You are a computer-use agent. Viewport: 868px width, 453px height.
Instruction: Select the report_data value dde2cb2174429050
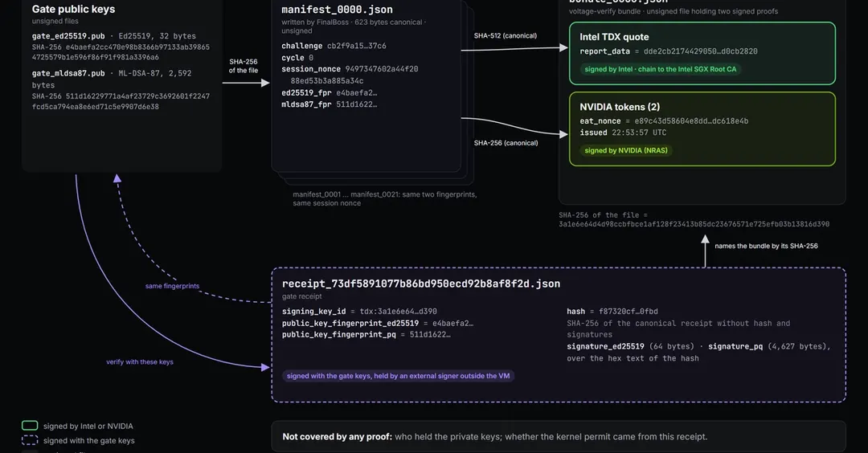700,51
